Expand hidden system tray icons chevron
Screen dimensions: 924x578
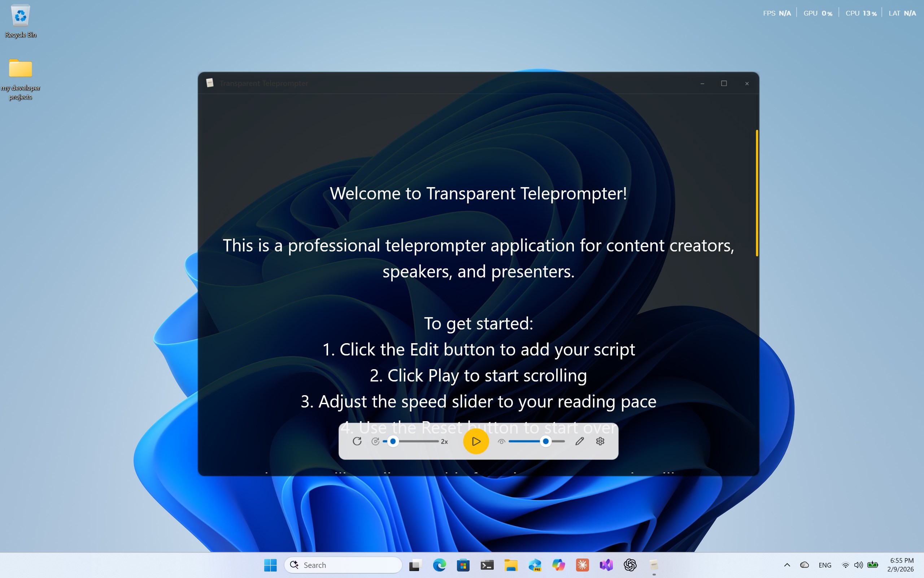tap(787, 565)
